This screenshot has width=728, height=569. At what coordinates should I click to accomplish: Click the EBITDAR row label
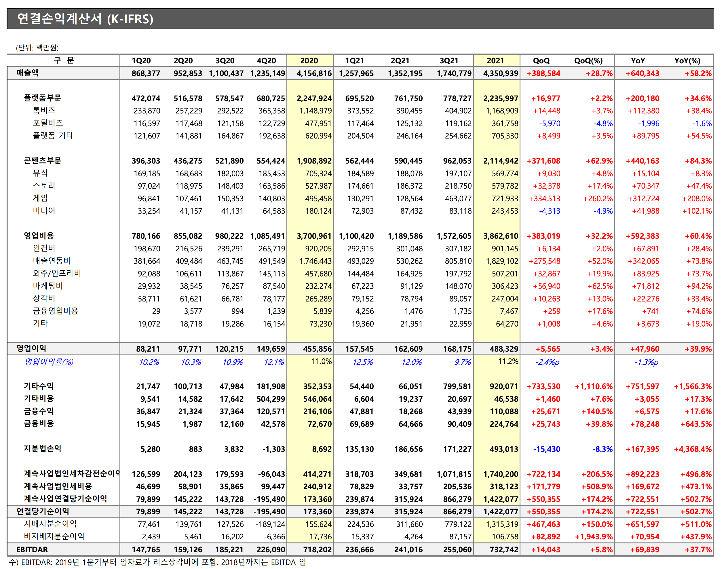[32, 549]
